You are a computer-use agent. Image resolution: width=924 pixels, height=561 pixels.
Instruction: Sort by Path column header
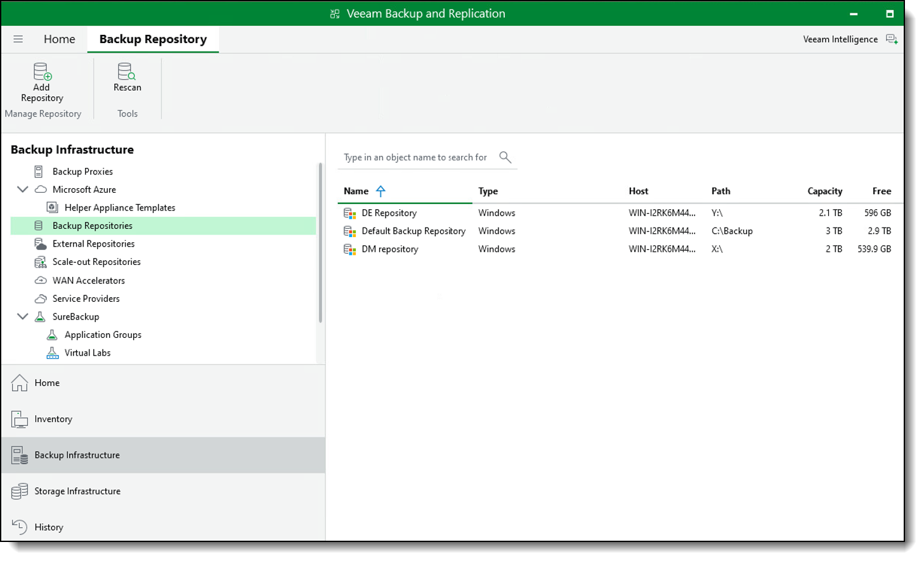(721, 191)
